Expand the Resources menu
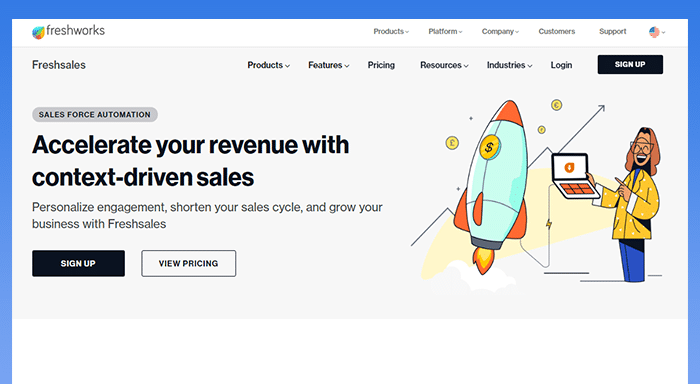 [x=444, y=65]
